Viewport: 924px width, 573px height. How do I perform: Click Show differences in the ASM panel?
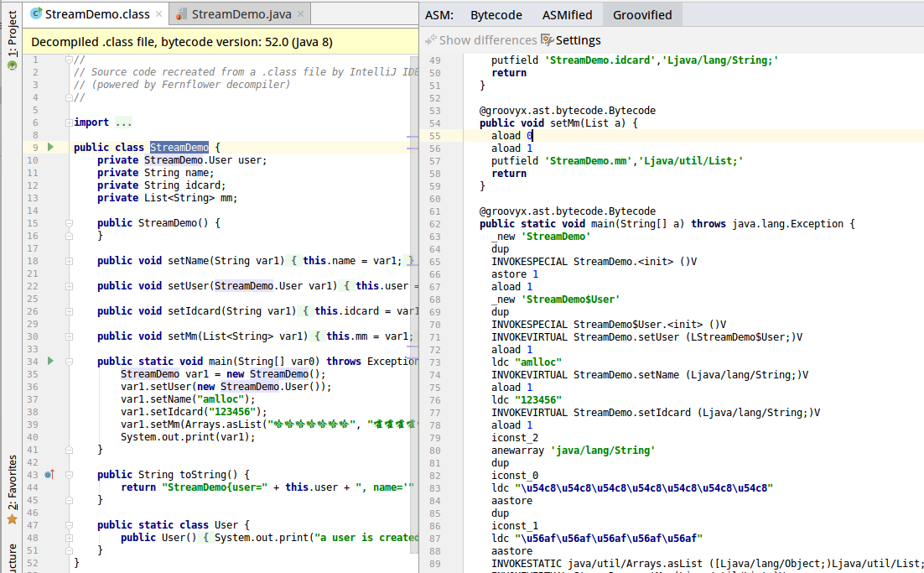[480, 40]
